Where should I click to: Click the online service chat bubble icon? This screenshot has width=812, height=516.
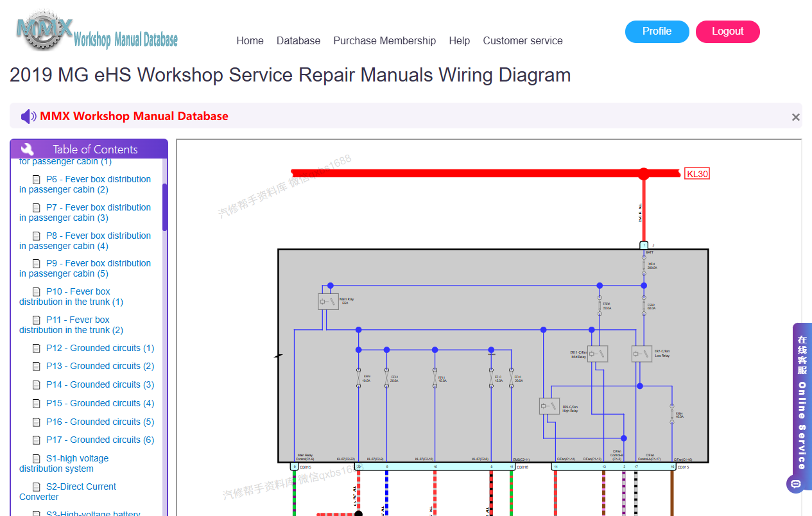point(796,483)
